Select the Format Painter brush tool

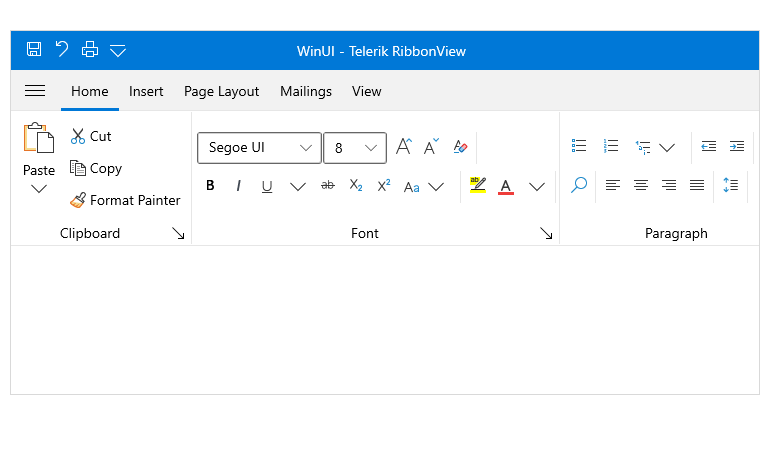(125, 200)
